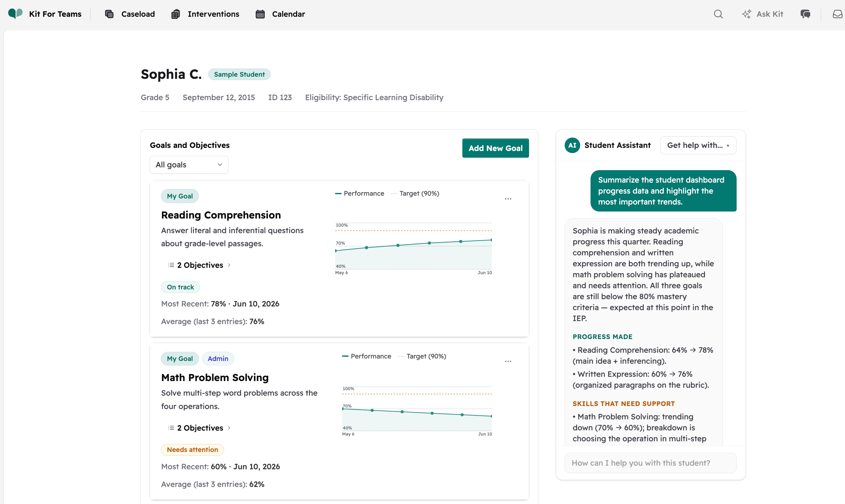Open search with the magnifier icon

point(718,14)
